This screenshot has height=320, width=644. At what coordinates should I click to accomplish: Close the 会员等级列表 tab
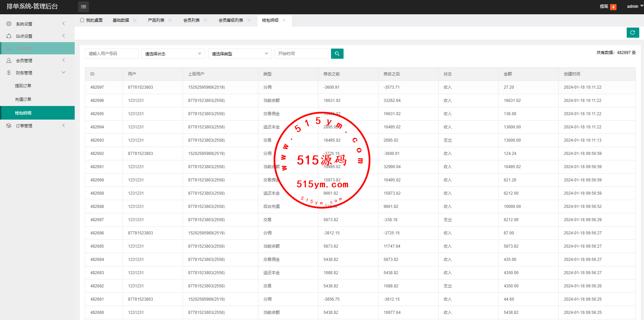(249, 20)
